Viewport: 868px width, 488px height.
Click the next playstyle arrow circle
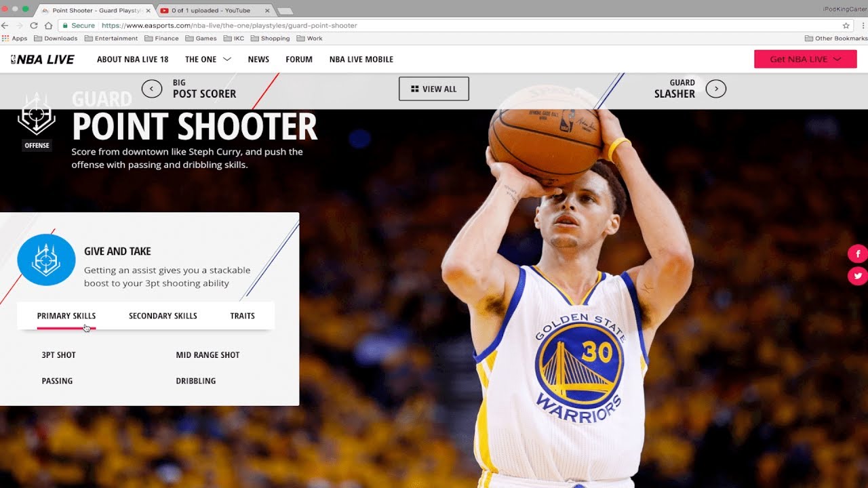coord(716,89)
